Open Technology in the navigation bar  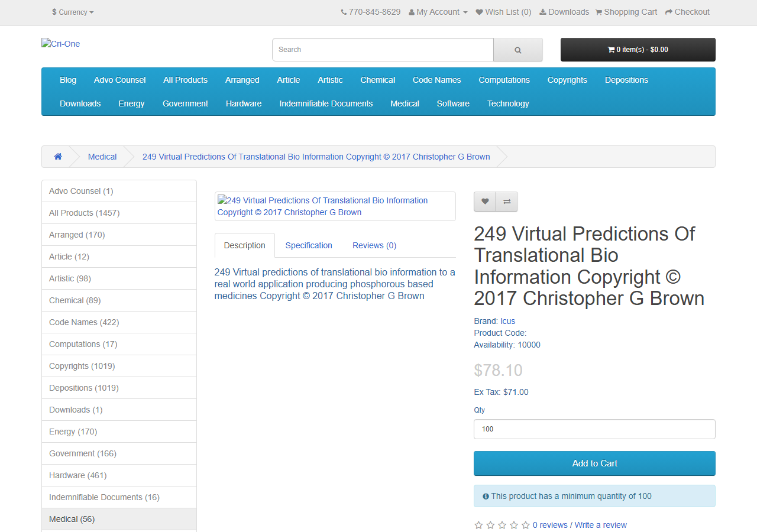tap(508, 103)
